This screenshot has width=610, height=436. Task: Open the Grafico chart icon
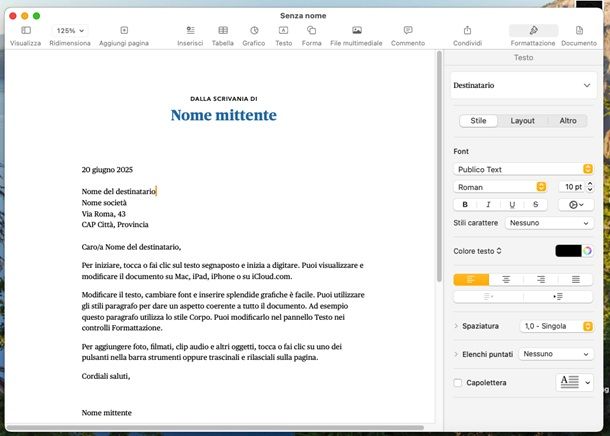click(254, 31)
